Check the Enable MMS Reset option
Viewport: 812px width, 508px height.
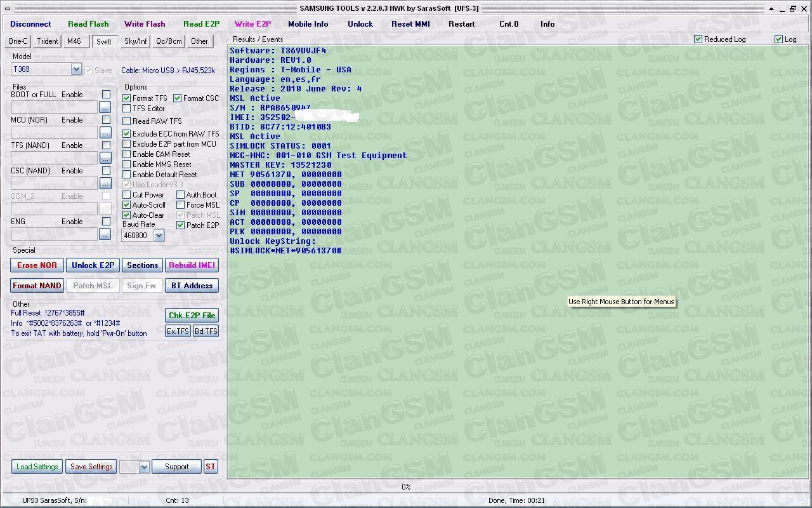pos(127,164)
